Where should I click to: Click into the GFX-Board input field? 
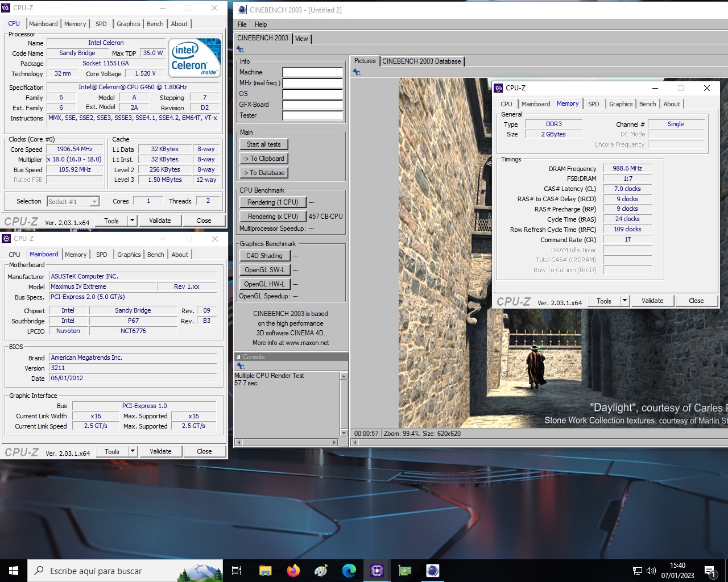point(313,105)
